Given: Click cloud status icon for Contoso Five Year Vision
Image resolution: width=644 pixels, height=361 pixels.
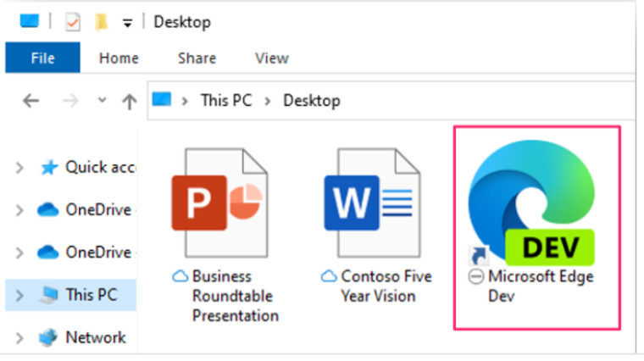Looking at the screenshot, I should [x=329, y=276].
